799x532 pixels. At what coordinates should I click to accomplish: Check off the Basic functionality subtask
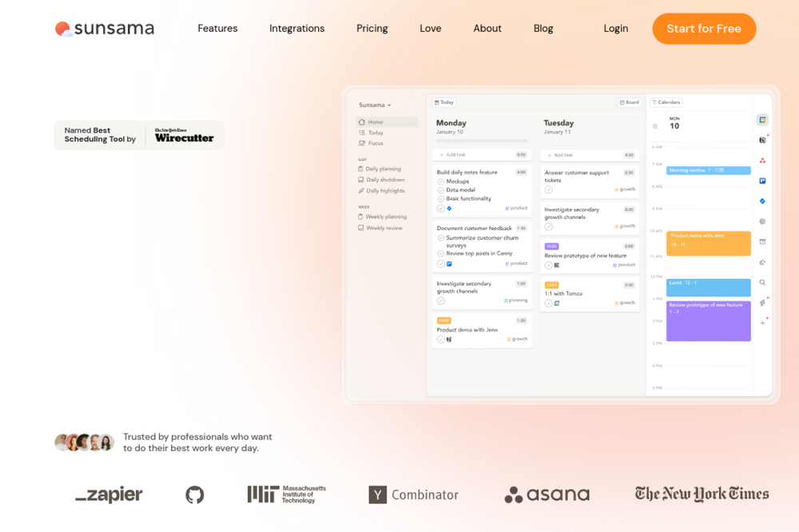point(441,199)
